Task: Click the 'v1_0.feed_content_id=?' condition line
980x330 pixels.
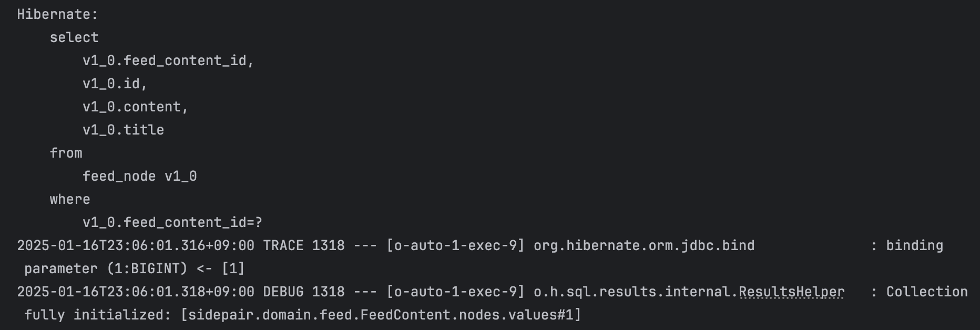Action: click(x=172, y=223)
